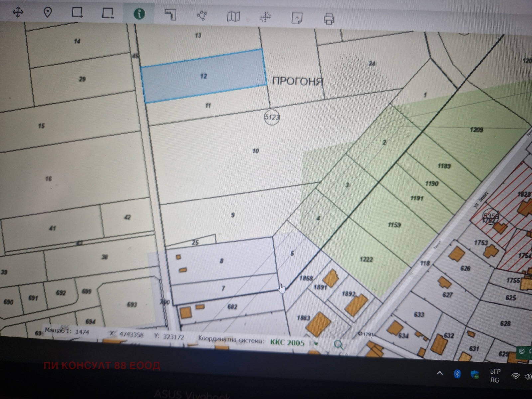Open the ККС 2005 coordinate system dropdown
The height and width of the screenshot is (399, 532).
[316, 344]
